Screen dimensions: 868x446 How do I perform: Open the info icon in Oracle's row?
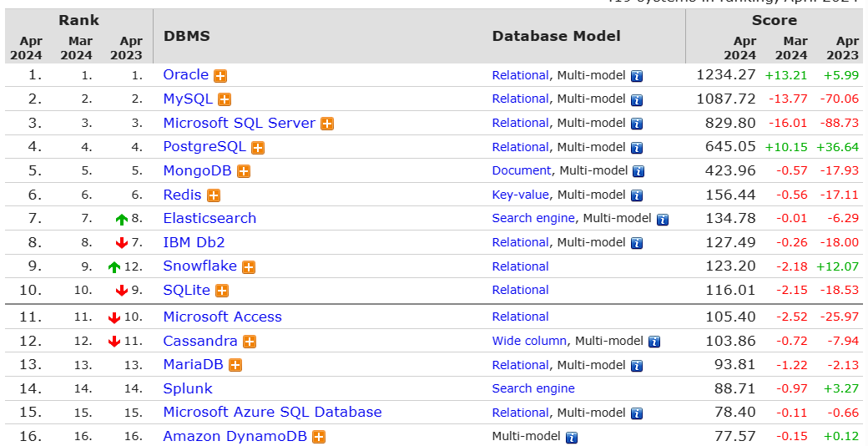tap(637, 77)
